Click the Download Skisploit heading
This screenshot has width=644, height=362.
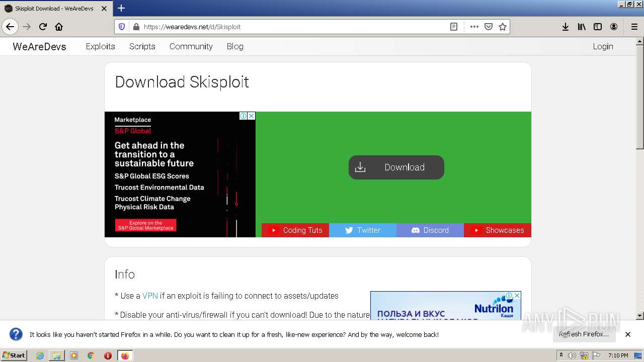tap(182, 82)
